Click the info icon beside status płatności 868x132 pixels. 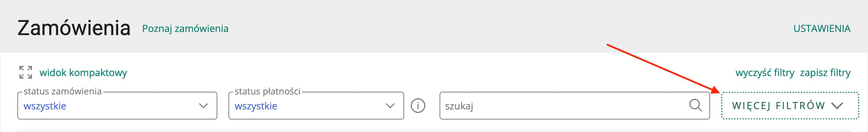[x=418, y=106]
